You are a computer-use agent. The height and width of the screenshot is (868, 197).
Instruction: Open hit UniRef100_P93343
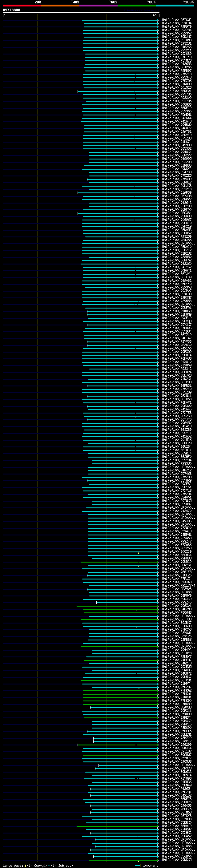tap(177, 78)
